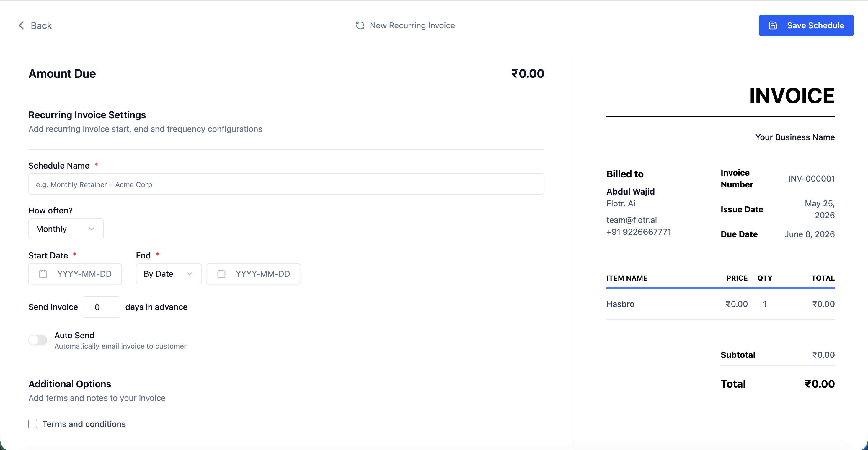
Task: Click the End date calendar icon
Action: [221, 273]
